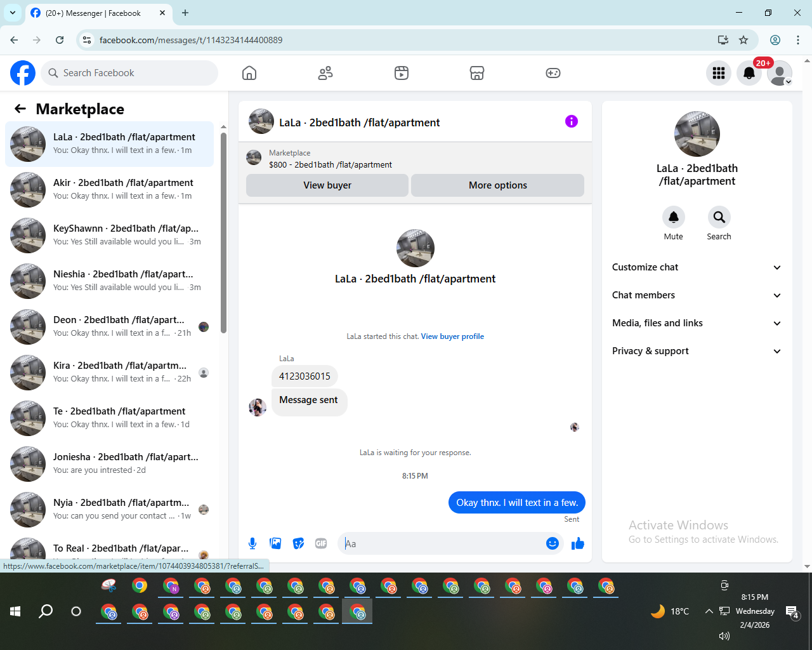Open the Deon 2bed1bath conversation
Screen dimensions: 812x650
click(110, 327)
